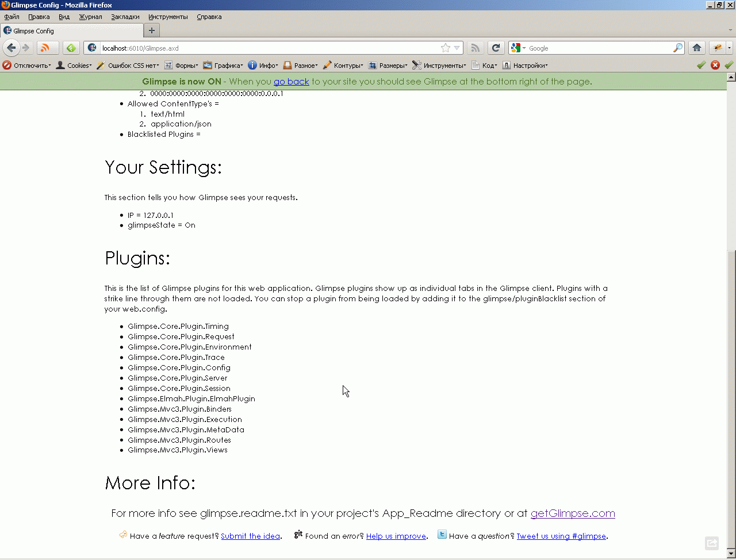736x560 pixels.
Task: Click the 'application/json' content type entry
Action: click(x=181, y=124)
